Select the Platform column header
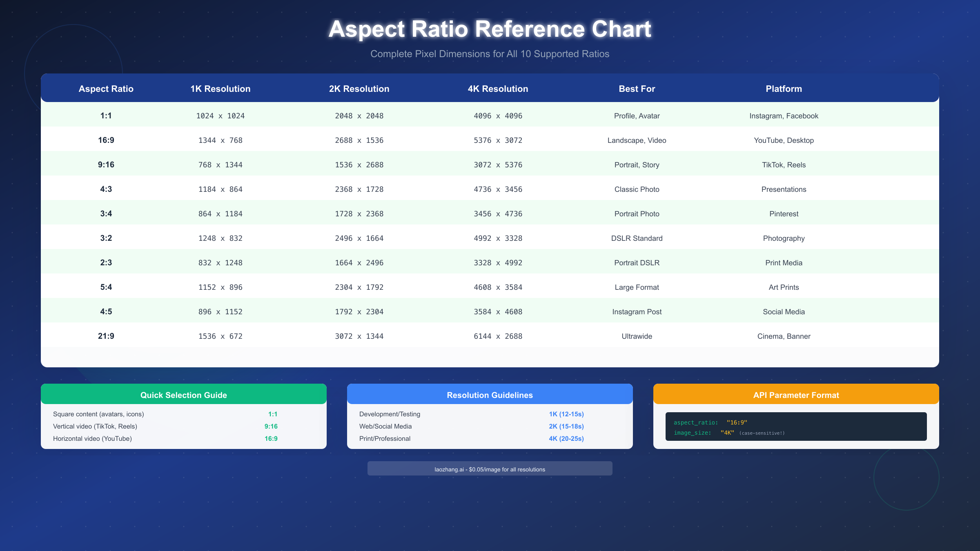The height and width of the screenshot is (551, 980). [783, 88]
